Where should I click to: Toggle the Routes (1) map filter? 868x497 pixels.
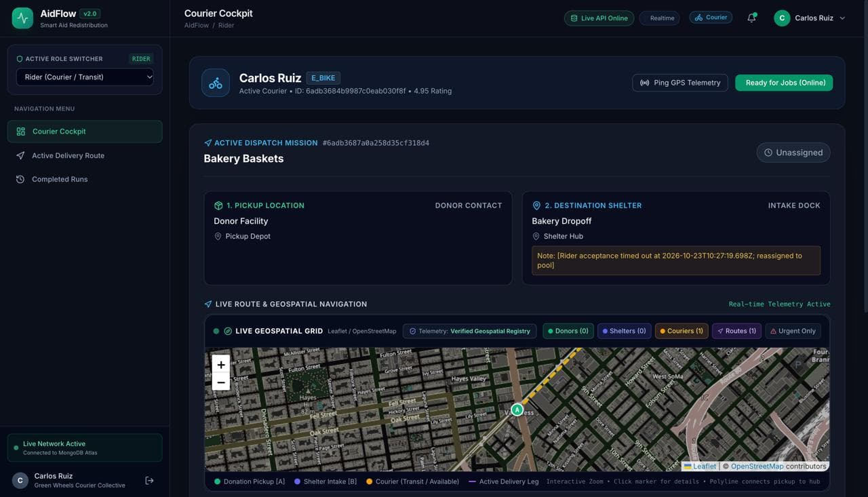tap(736, 331)
